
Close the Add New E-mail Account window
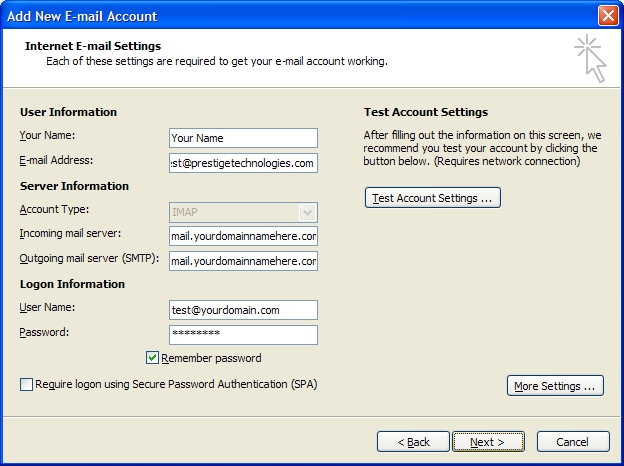point(608,16)
